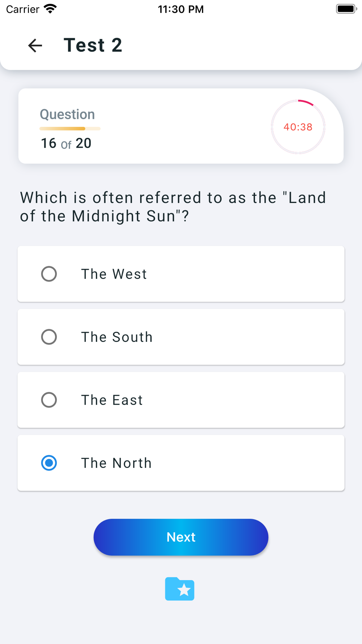The width and height of the screenshot is (362, 644).
Task: Tap The East answer label
Action: 112,400
